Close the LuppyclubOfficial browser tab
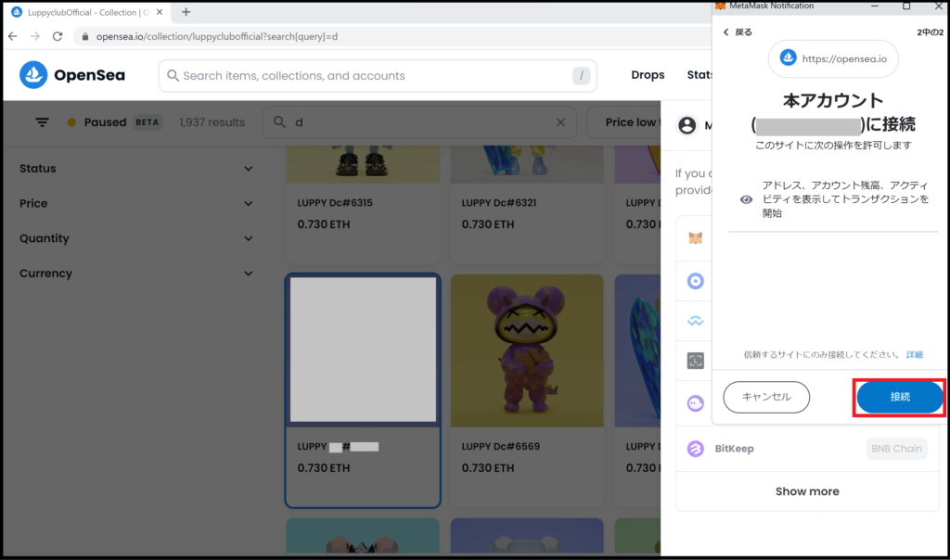 (x=160, y=12)
